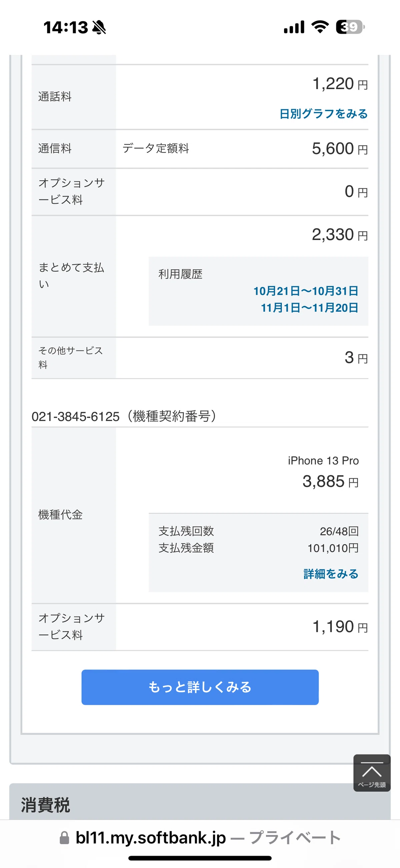Select the 通話料 1,220円 amount
Image resolution: width=400 pixels, height=868 pixels.
click(x=340, y=83)
